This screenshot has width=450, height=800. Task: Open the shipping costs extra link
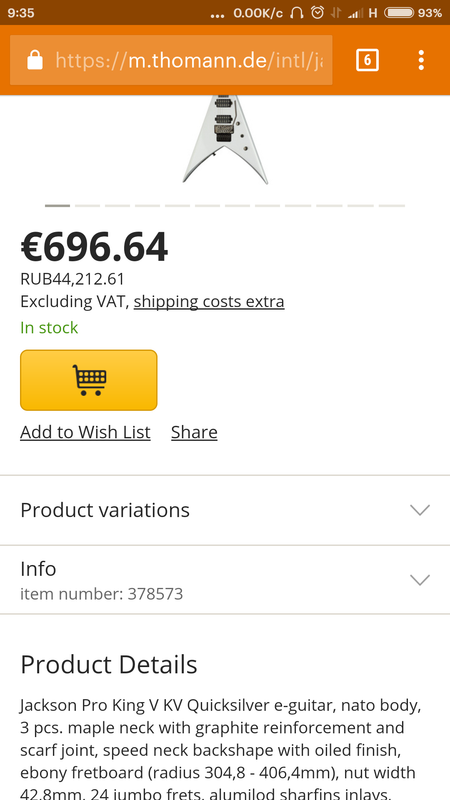[x=209, y=302]
